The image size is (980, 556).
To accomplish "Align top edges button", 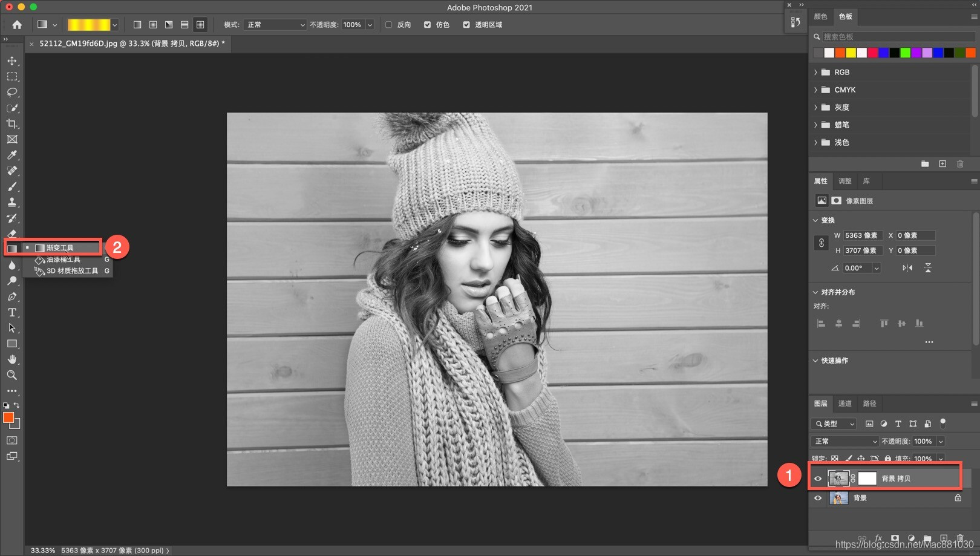I will pyautogui.click(x=884, y=324).
